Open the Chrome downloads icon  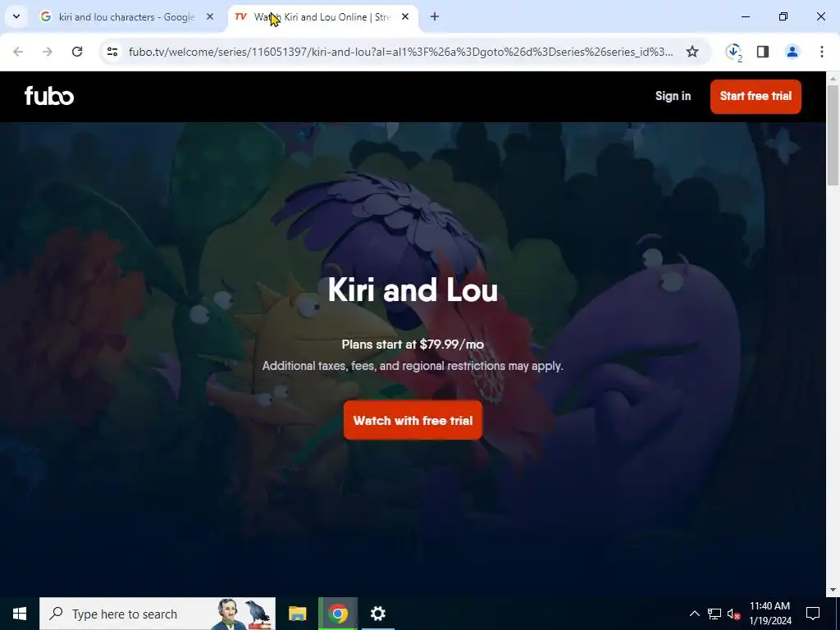pyautogui.click(x=733, y=52)
